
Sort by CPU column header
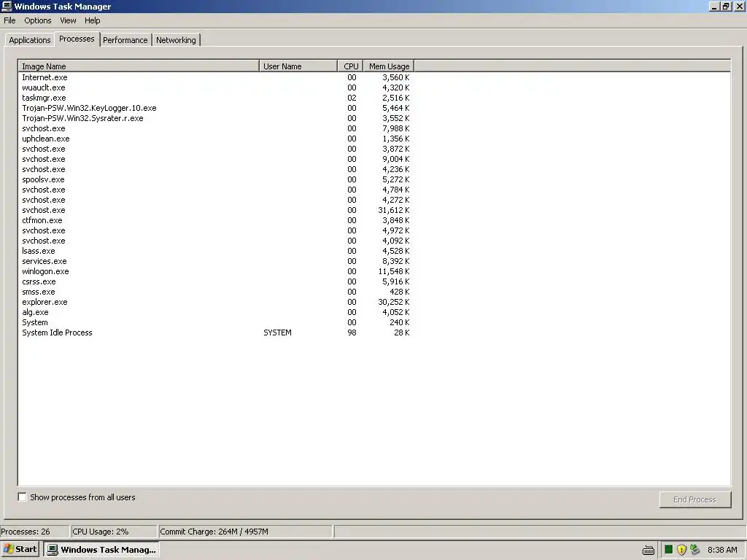pyautogui.click(x=351, y=66)
